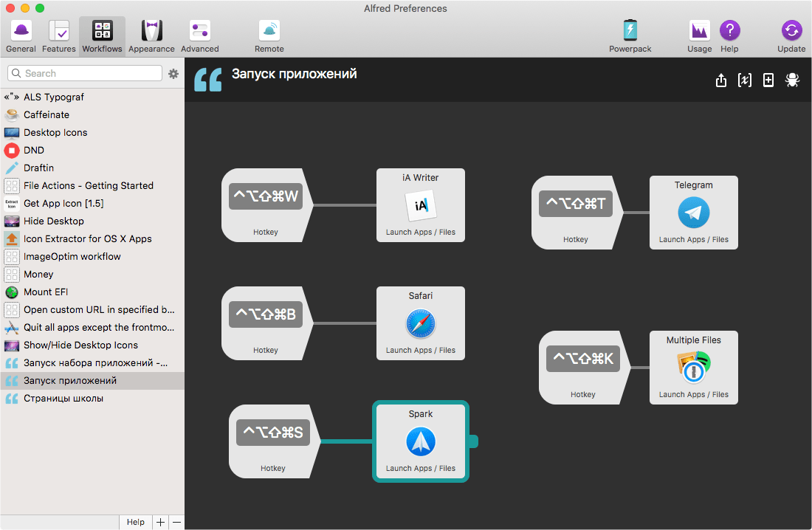The height and width of the screenshot is (530, 812).
Task: Click the Safari launch object icon
Action: [x=421, y=323]
